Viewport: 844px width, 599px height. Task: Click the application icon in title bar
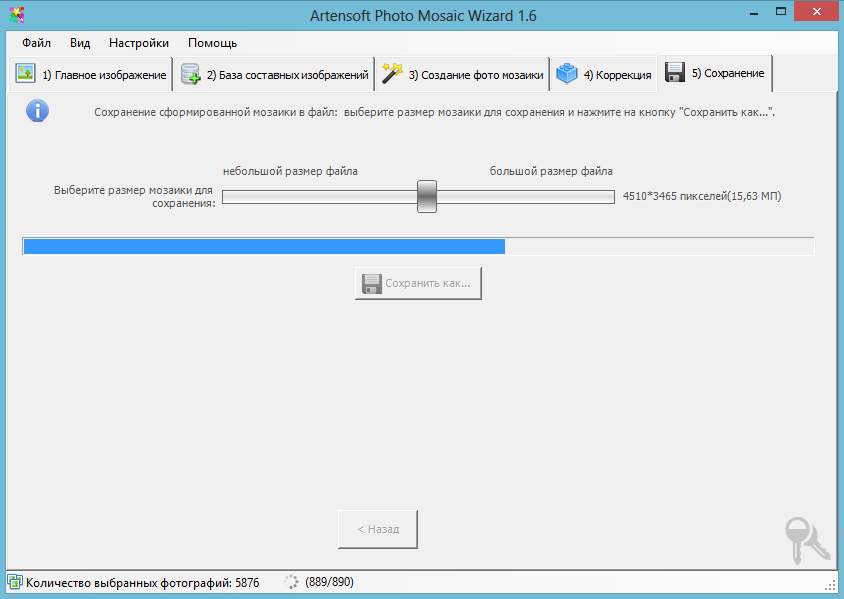(17, 15)
